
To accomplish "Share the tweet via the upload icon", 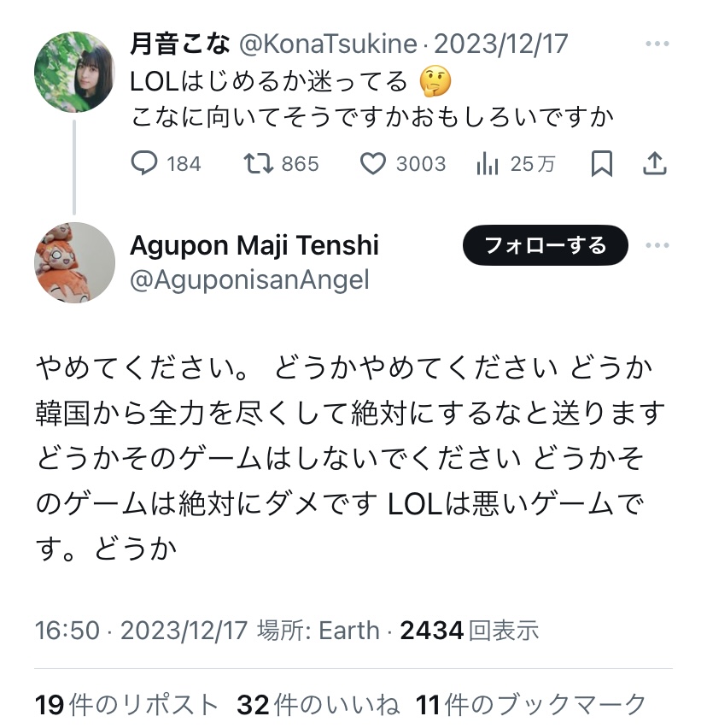I will pos(655,163).
